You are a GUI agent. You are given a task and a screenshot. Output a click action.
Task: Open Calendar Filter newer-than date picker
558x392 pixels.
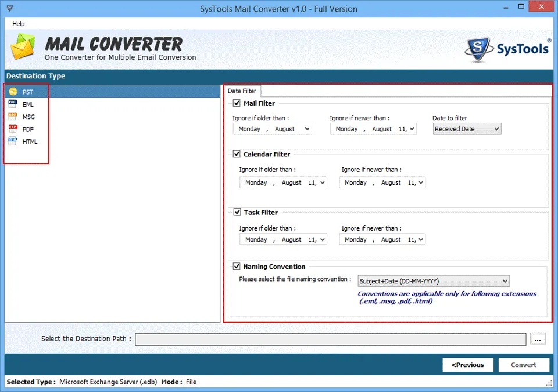click(x=421, y=182)
